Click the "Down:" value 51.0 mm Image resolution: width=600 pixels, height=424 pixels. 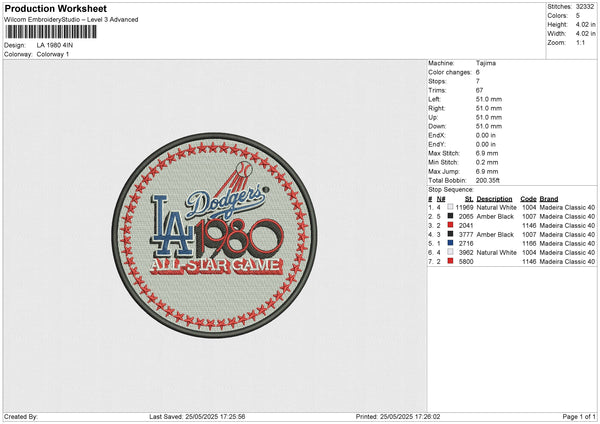click(489, 126)
